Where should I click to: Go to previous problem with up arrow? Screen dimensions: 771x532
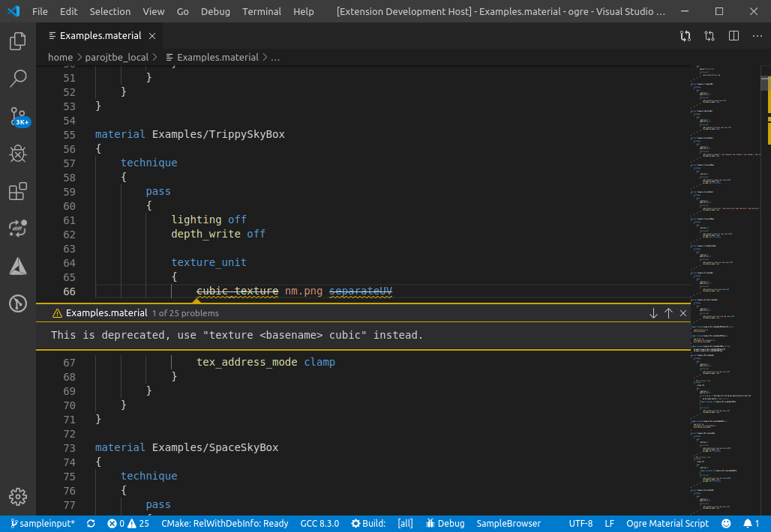(x=669, y=313)
